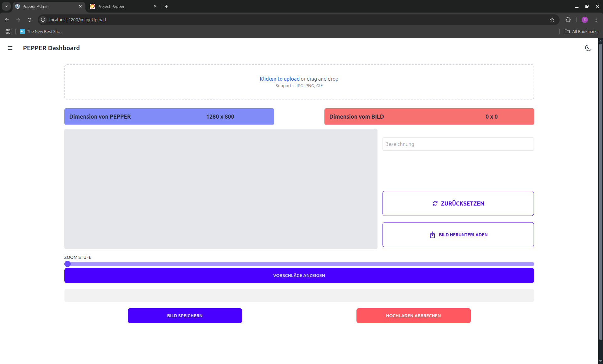
Task: Click the ZURÜCKSETZEN button
Action: 458,203
